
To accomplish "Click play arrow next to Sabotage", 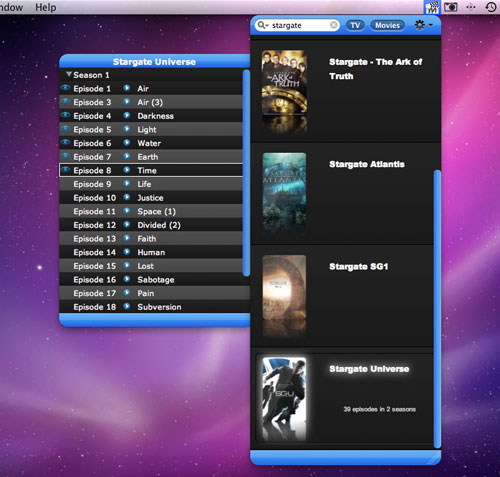I will tap(126, 280).
